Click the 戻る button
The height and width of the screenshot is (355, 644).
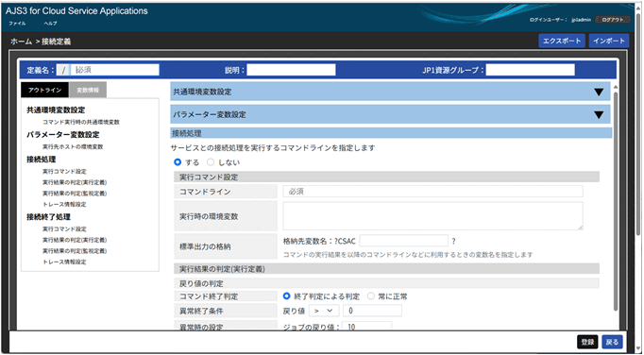pyautogui.click(x=612, y=343)
